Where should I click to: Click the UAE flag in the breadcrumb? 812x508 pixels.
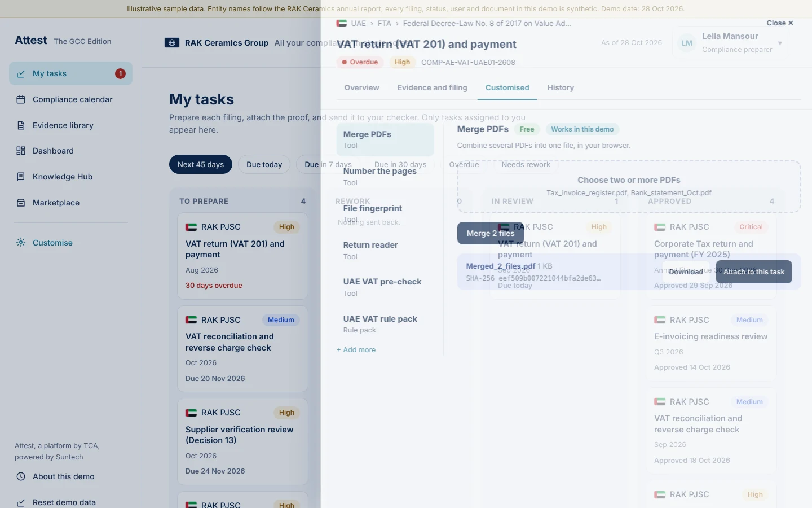pos(342,23)
